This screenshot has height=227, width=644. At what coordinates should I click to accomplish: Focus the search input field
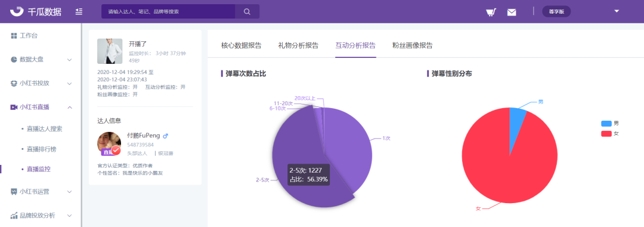click(x=168, y=11)
